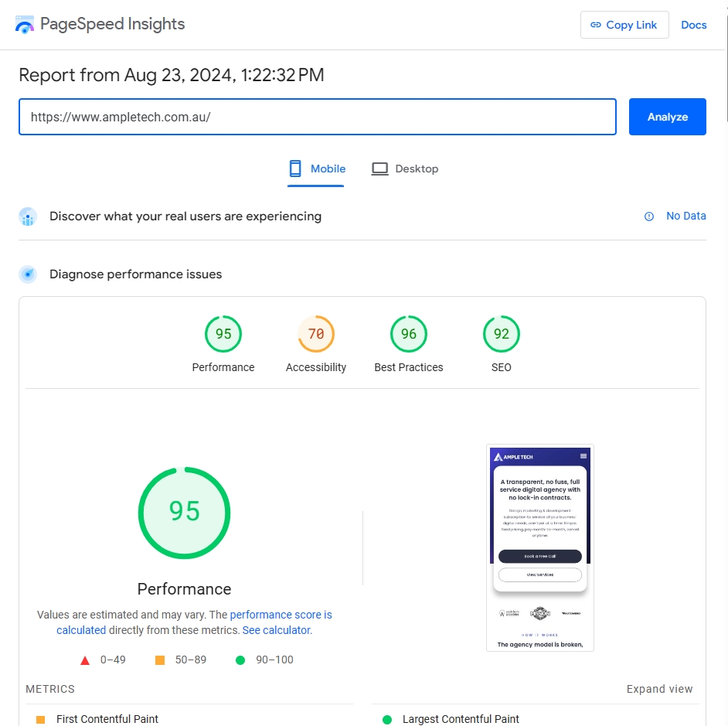Open the Docs link
728x726 pixels.
pos(693,25)
